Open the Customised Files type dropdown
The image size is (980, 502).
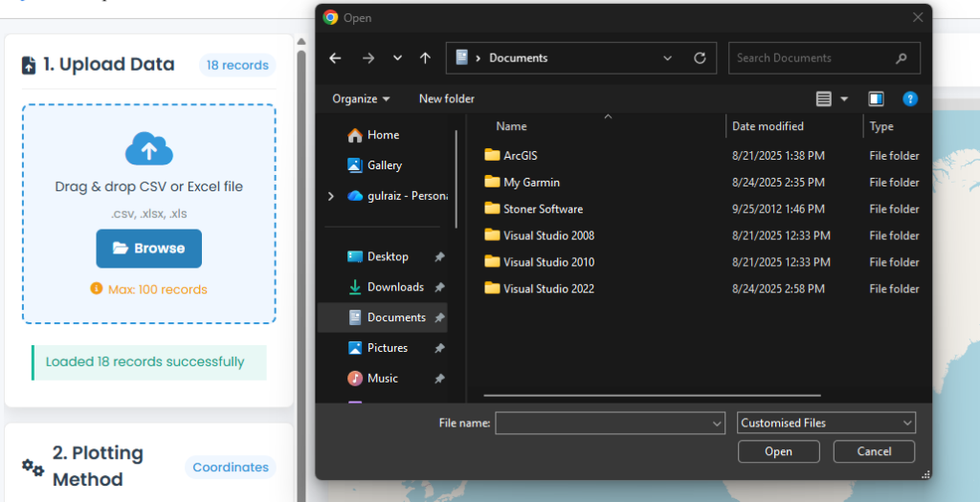pyautogui.click(x=827, y=423)
